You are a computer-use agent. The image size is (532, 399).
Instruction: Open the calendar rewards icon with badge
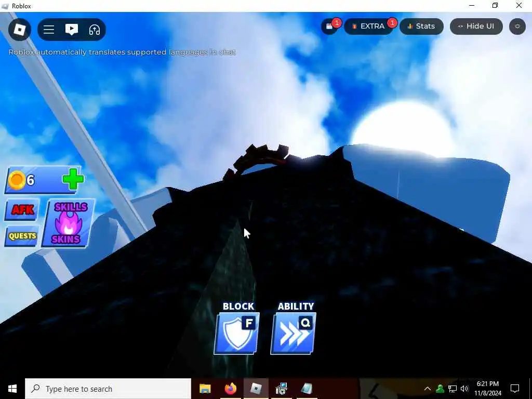(x=330, y=26)
